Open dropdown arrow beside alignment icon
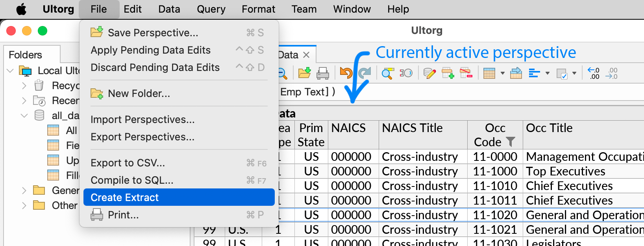The width and height of the screenshot is (644, 246). pos(547,73)
